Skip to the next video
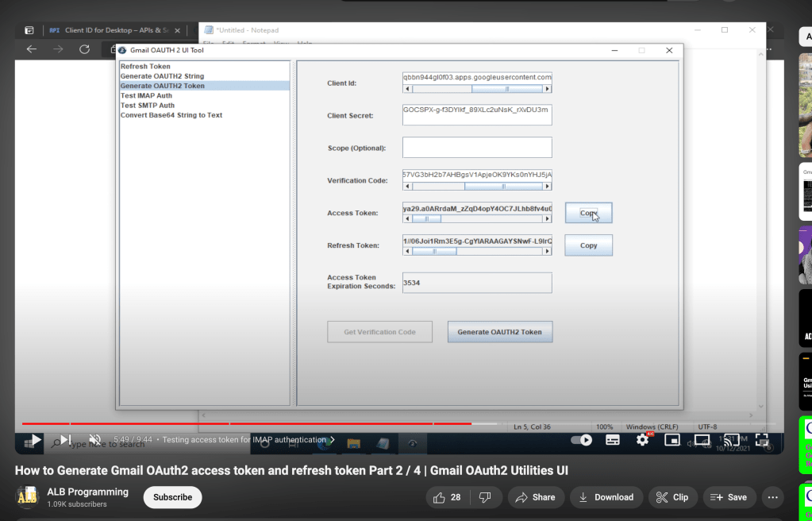Viewport: 812px width, 521px height. pos(65,440)
